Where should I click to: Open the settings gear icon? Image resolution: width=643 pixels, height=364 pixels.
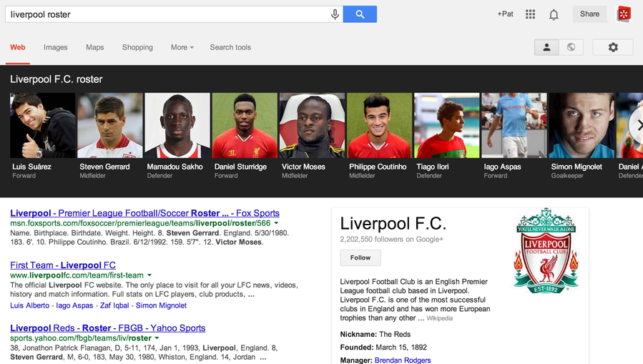[x=613, y=47]
